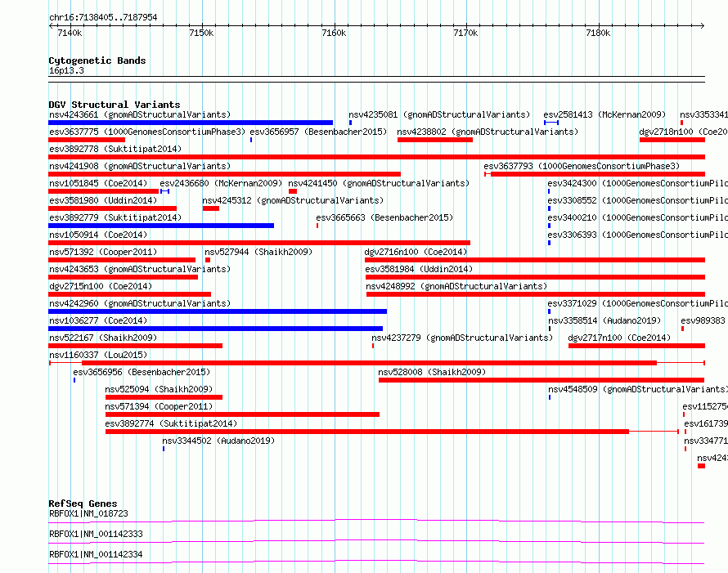The height and width of the screenshot is (573, 728).
Task: Select esv3306393 1000Genomes variant label
Action: (x=638, y=235)
